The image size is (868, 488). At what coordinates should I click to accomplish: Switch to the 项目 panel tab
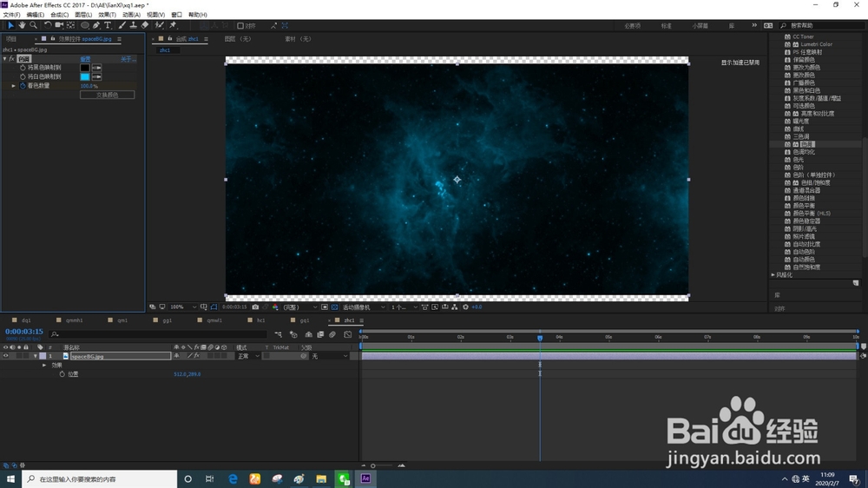point(11,39)
